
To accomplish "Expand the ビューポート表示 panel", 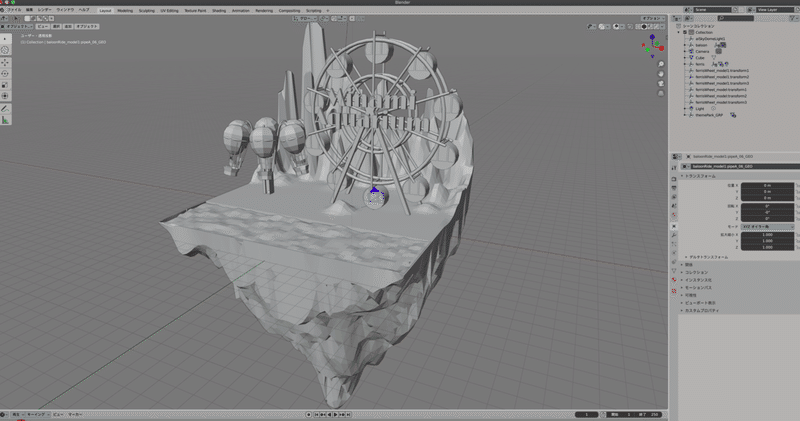I will (x=699, y=303).
